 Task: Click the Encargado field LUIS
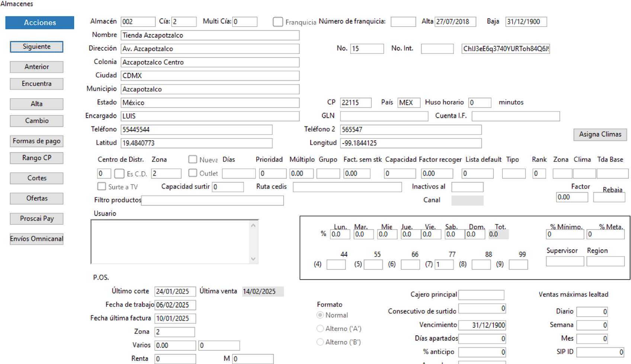click(210, 116)
